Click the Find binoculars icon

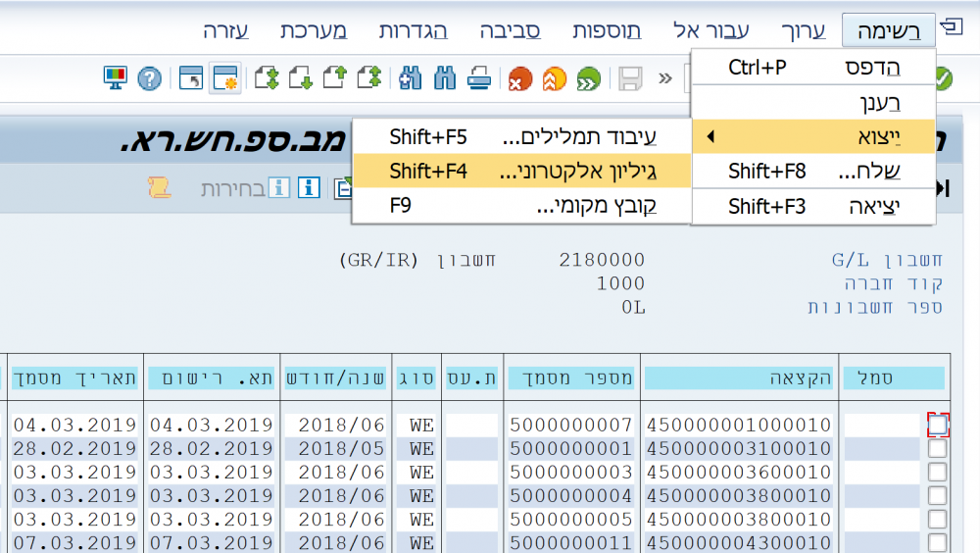444,78
